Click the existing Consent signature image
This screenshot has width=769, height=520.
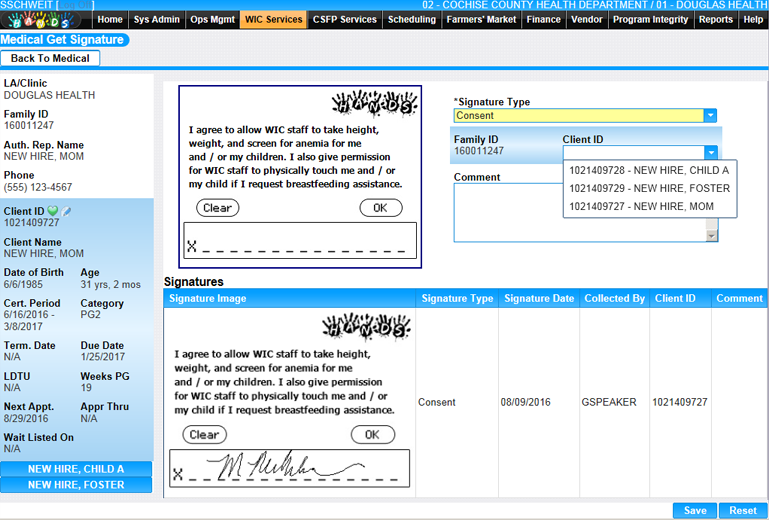(290, 402)
